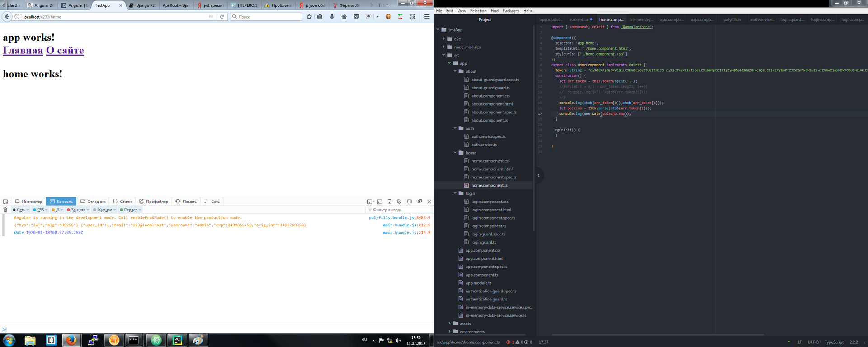868x347 pixels.
Task: Reload the localhost page
Action: 222,17
